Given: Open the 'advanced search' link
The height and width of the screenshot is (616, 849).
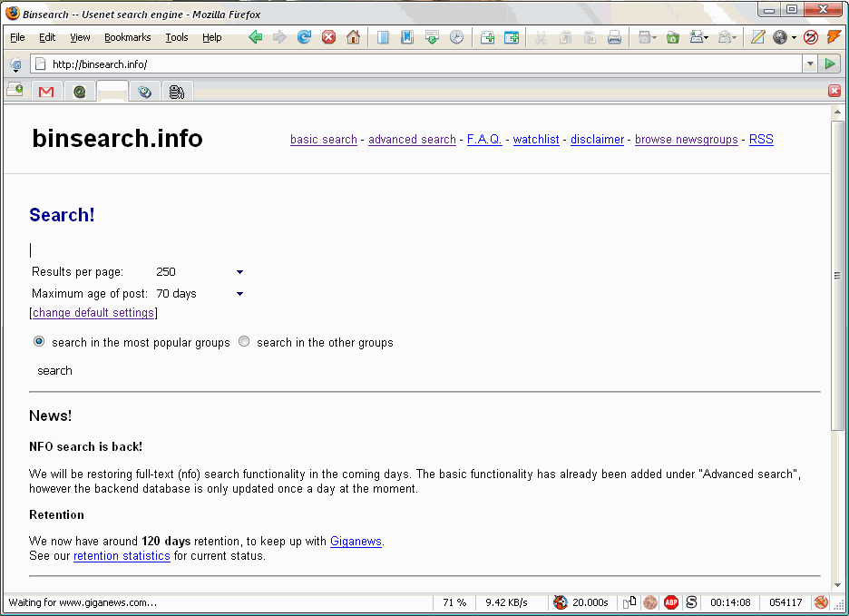Looking at the screenshot, I should tap(412, 139).
